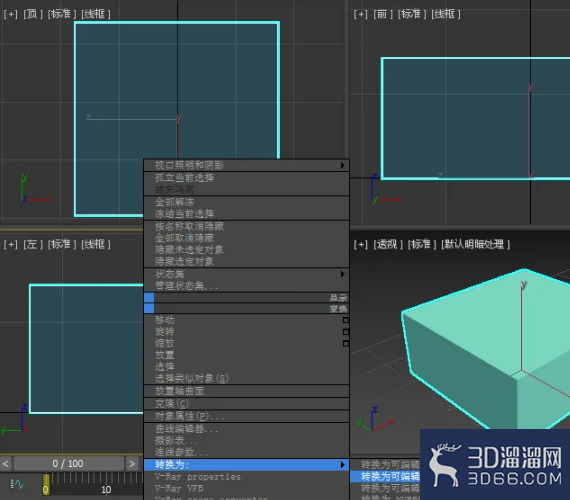The width and height of the screenshot is (570, 500).
Task: Select 全部取消隐藏 menu entry
Action: pos(246,238)
